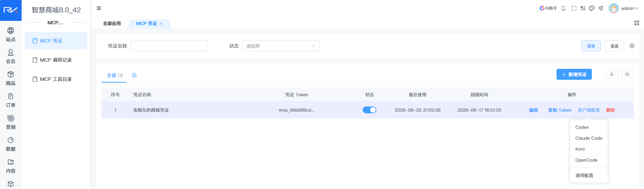Click the 序号 column header

point(115,94)
